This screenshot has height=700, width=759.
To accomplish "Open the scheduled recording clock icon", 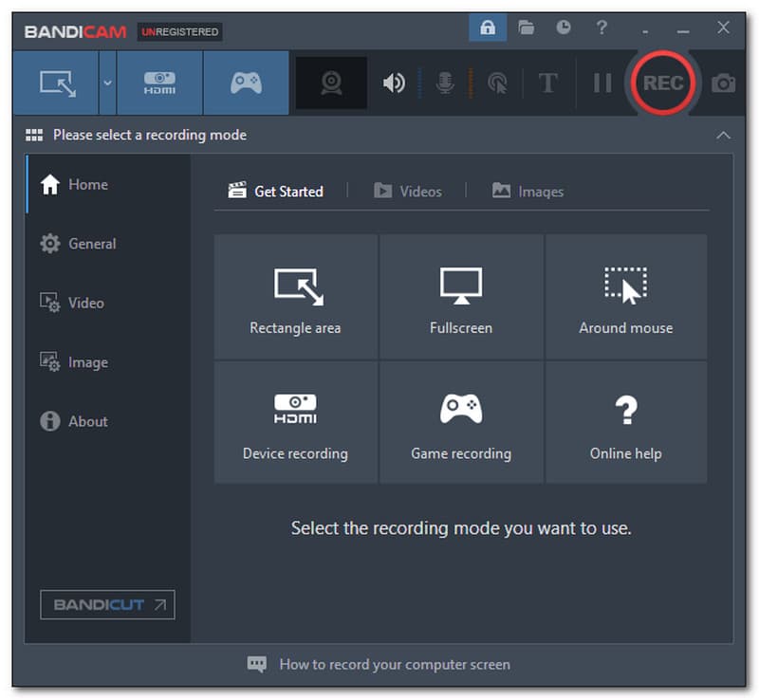I will tap(563, 28).
